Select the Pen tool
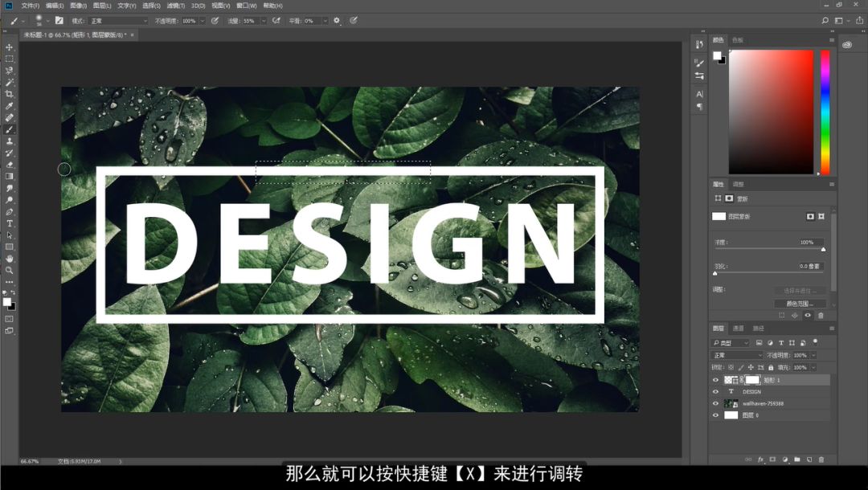The image size is (868, 490). pos(10,212)
